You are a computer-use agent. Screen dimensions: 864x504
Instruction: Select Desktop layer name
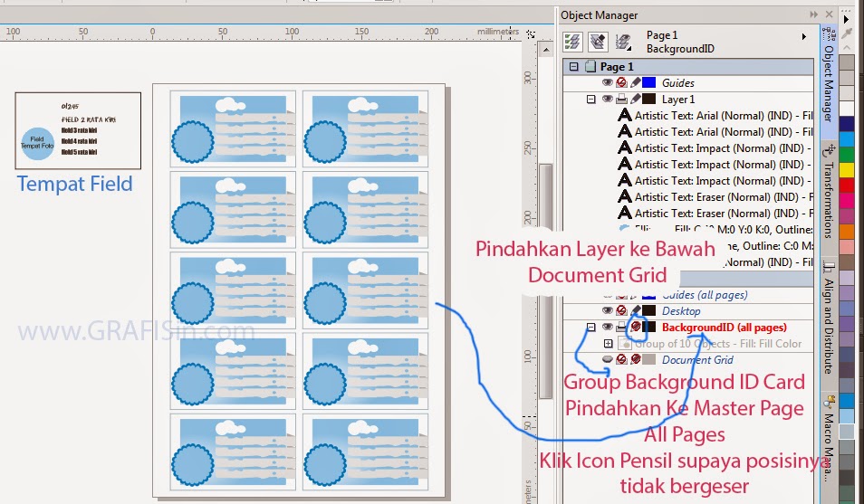pyautogui.click(x=681, y=310)
